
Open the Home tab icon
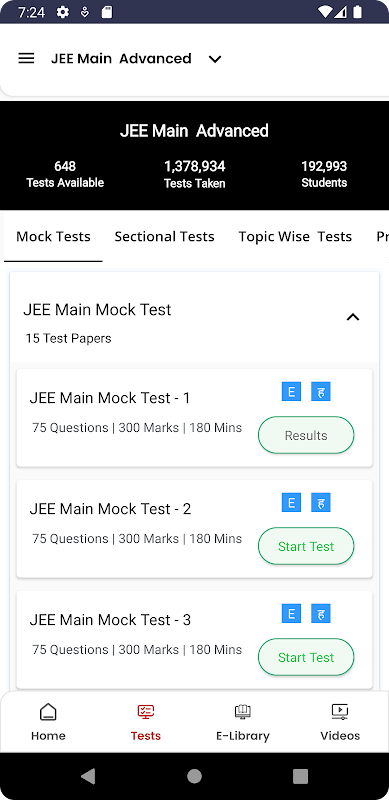pyautogui.click(x=48, y=712)
